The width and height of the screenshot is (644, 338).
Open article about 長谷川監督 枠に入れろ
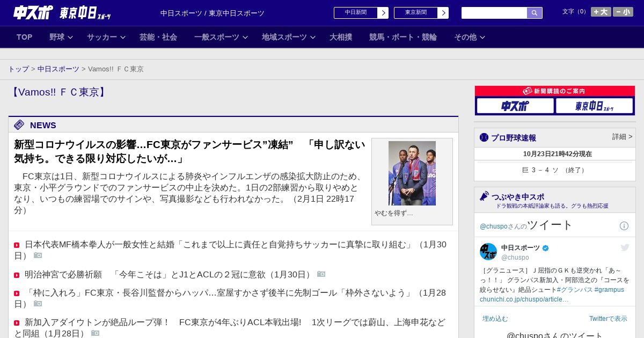(230, 298)
